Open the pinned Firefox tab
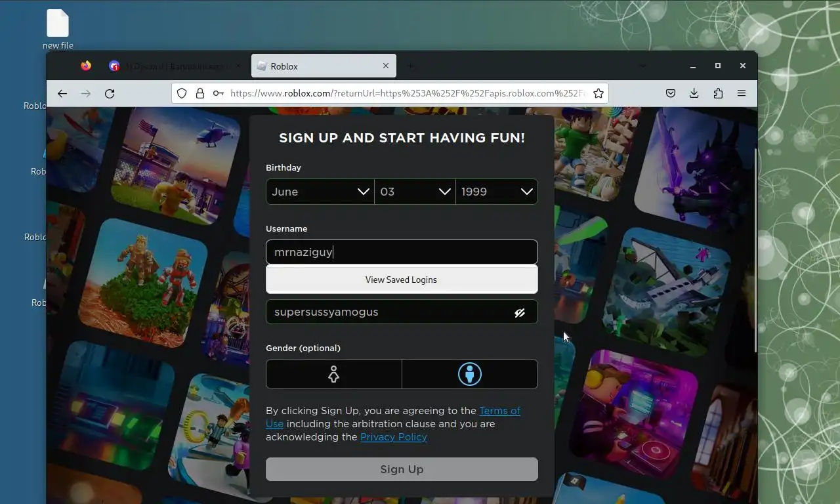This screenshot has height=504, width=840. [86, 66]
